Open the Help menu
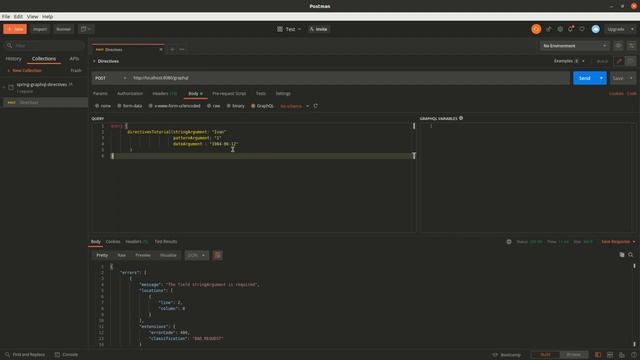 click(47, 17)
